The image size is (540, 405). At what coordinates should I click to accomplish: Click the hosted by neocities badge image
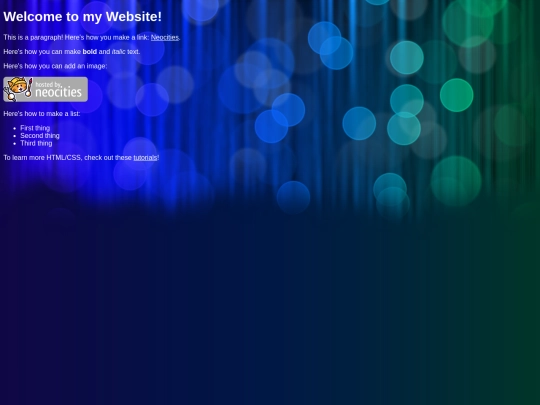point(45,89)
